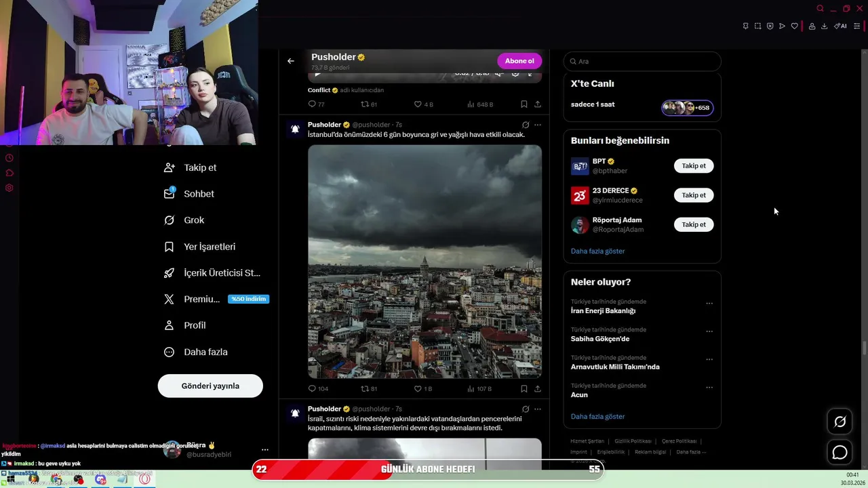
Task: Open the browser downloads icon
Action: click(824, 26)
